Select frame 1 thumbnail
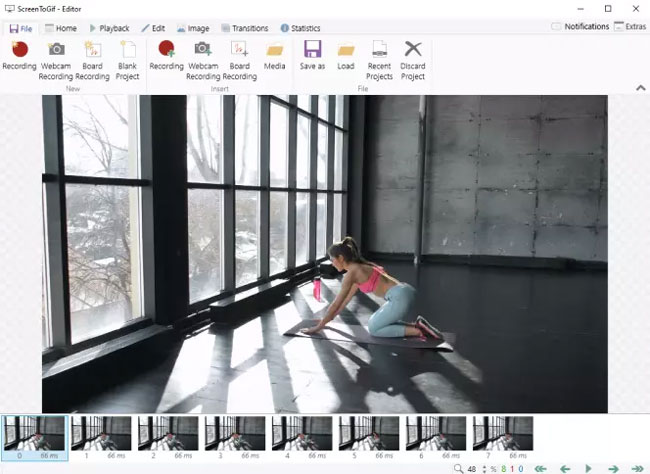Viewport: 650px width, 474px height. pos(102,438)
